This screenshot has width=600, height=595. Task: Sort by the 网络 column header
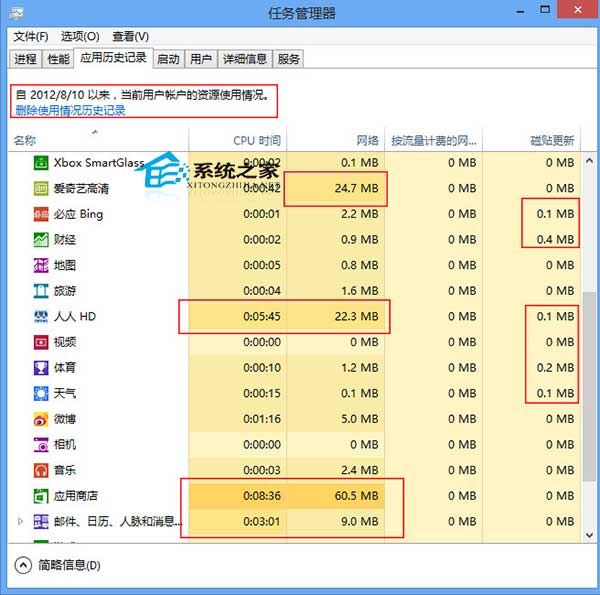[x=336, y=140]
